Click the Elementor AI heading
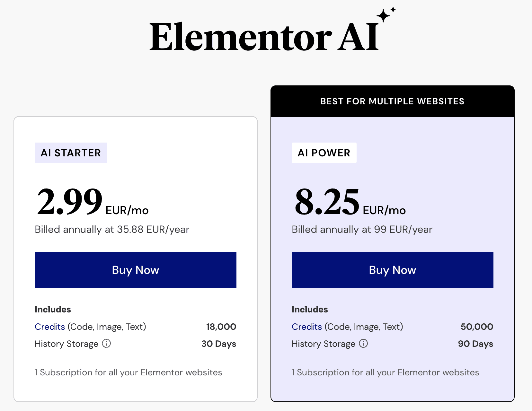 [x=264, y=37]
